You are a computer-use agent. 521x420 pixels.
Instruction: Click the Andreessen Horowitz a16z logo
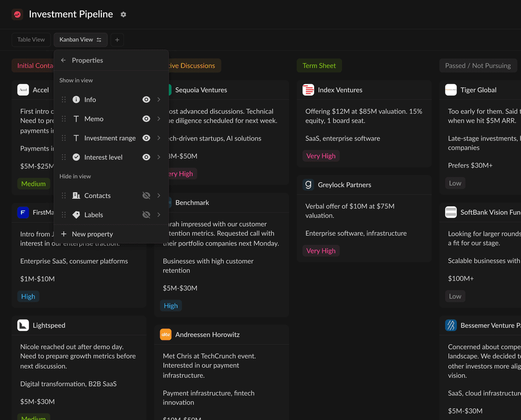(165, 335)
